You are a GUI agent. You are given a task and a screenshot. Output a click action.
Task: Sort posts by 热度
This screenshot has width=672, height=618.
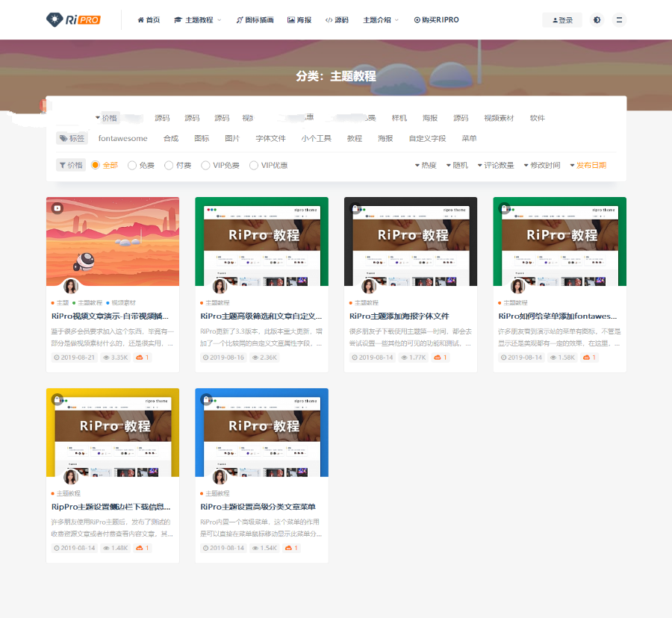[x=426, y=165]
